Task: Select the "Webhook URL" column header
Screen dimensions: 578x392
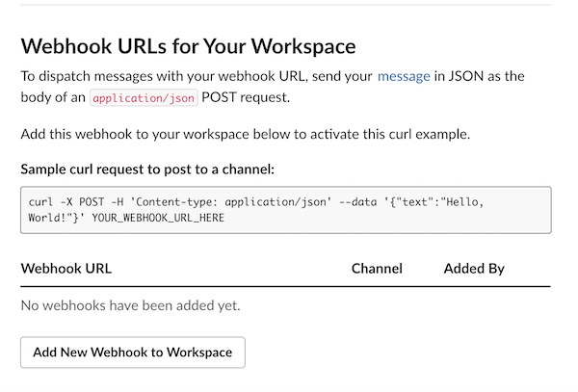Action: pyautogui.click(x=66, y=269)
